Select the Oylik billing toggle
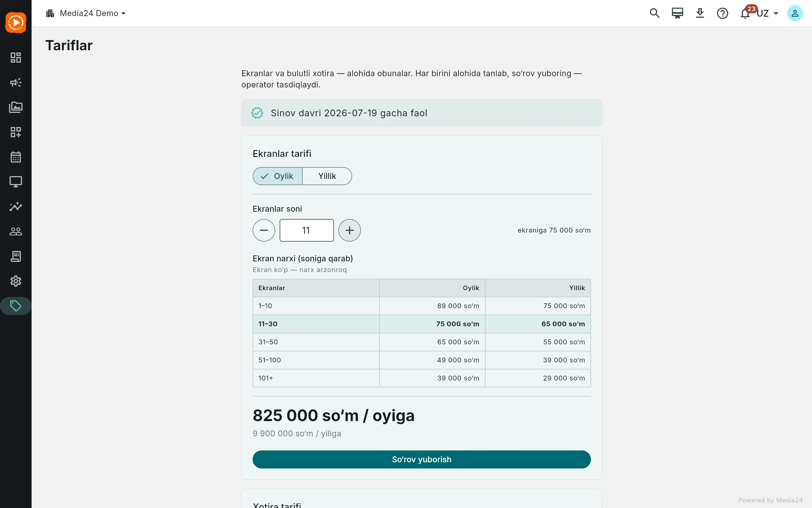The height and width of the screenshot is (508, 812). [x=277, y=176]
